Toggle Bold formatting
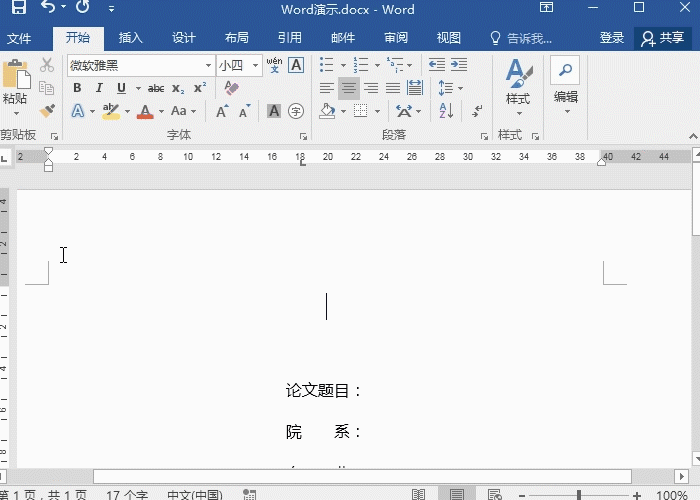Screen dimensions: 700x500 [77, 88]
